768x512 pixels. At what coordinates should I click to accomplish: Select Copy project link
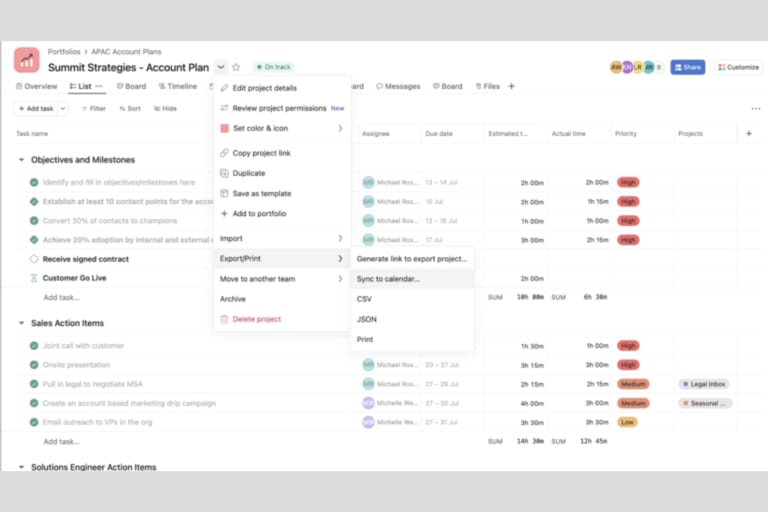282,153
